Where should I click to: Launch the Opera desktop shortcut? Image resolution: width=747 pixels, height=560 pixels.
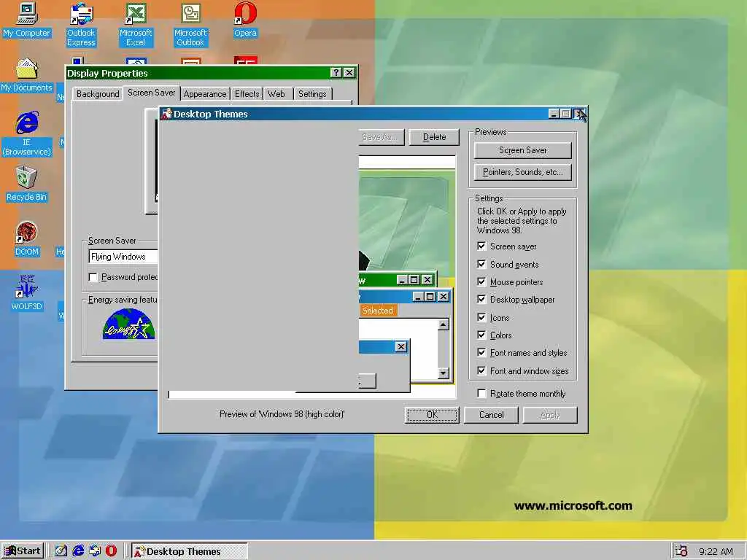pyautogui.click(x=245, y=20)
